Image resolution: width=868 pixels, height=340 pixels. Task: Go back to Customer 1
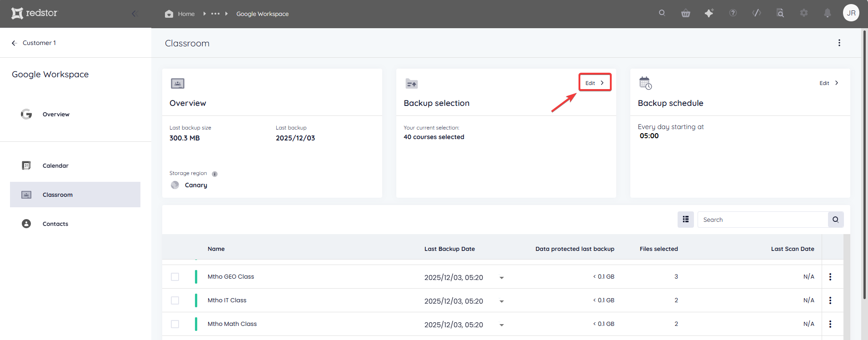tap(34, 43)
